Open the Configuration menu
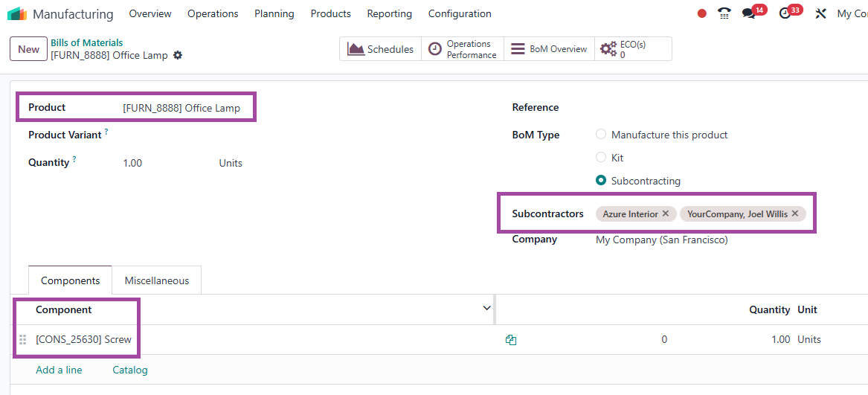This screenshot has width=868, height=395. (460, 14)
